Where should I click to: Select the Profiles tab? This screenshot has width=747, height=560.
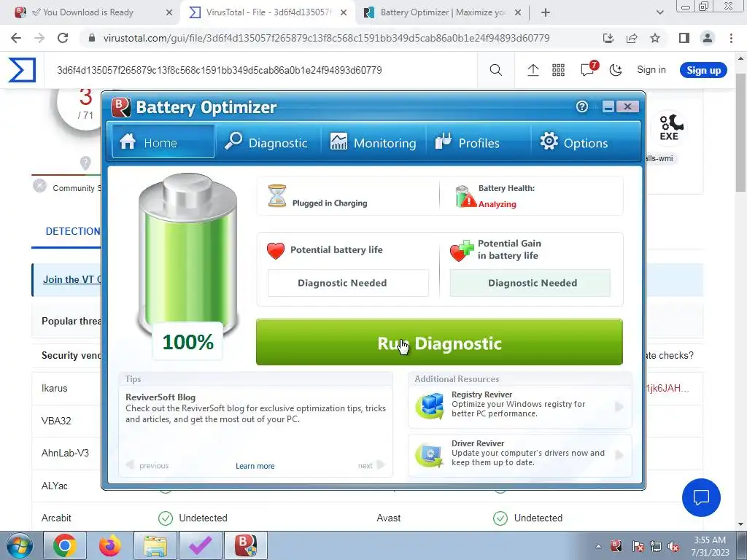[468, 142]
